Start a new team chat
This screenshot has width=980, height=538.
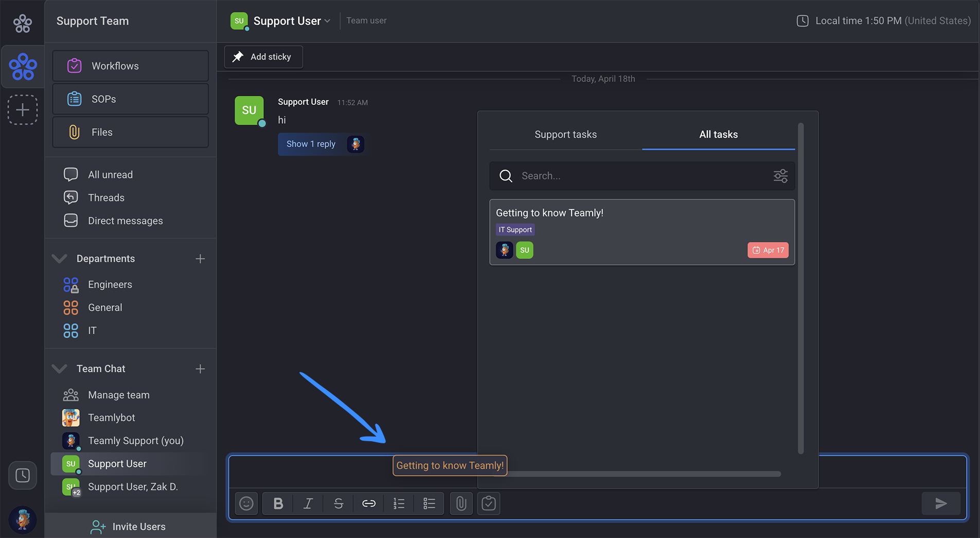(x=200, y=369)
